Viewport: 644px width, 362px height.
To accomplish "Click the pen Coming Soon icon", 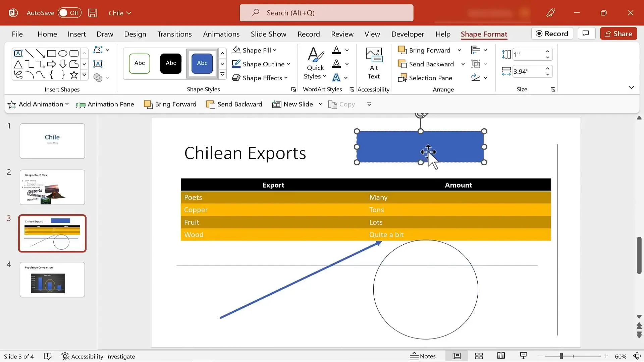I will tap(551, 13).
